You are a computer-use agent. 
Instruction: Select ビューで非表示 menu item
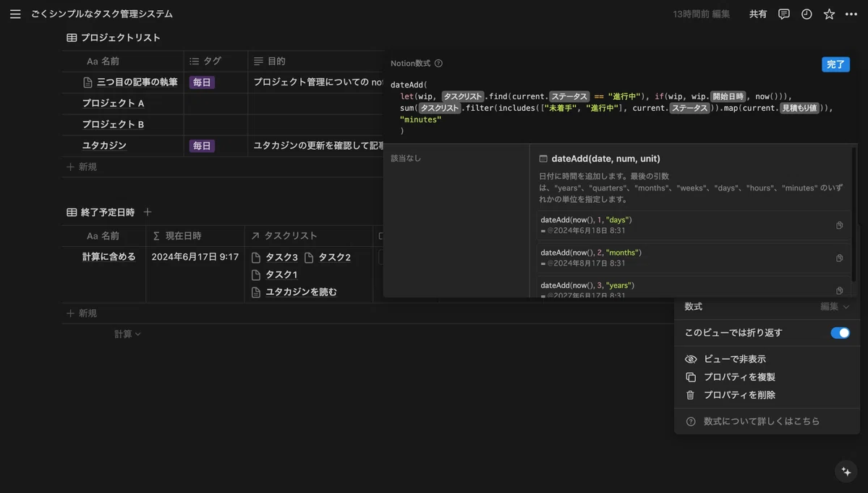click(x=767, y=359)
